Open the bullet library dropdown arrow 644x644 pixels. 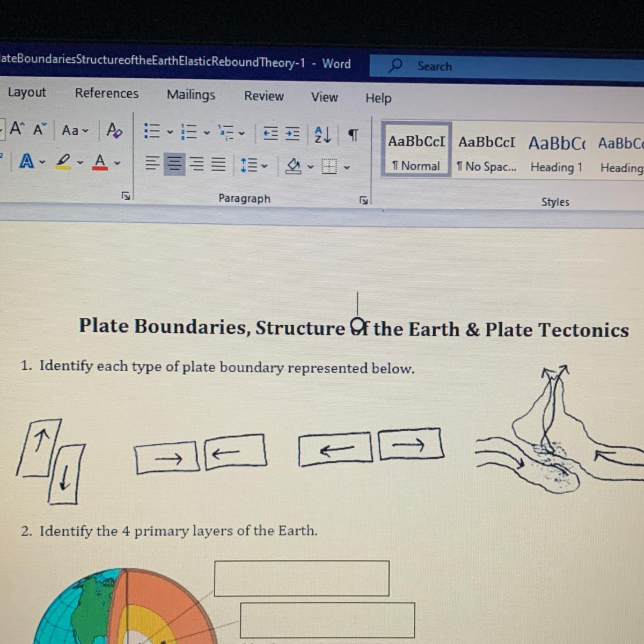170,131
